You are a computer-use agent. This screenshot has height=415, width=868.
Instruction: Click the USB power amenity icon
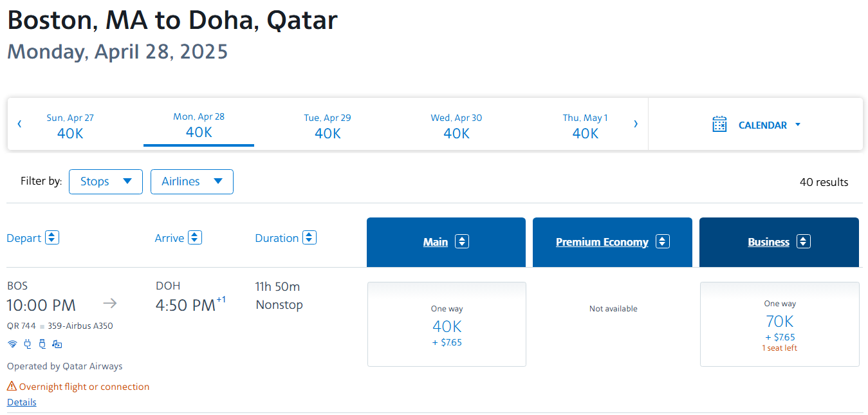42,344
